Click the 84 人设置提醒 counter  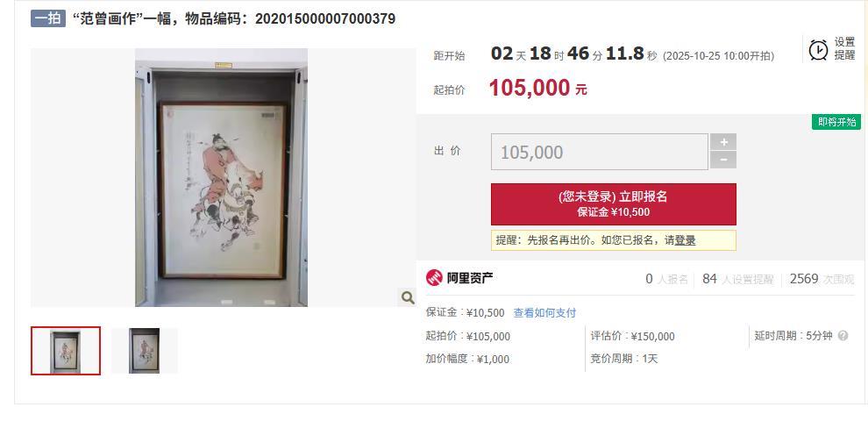pos(738,279)
